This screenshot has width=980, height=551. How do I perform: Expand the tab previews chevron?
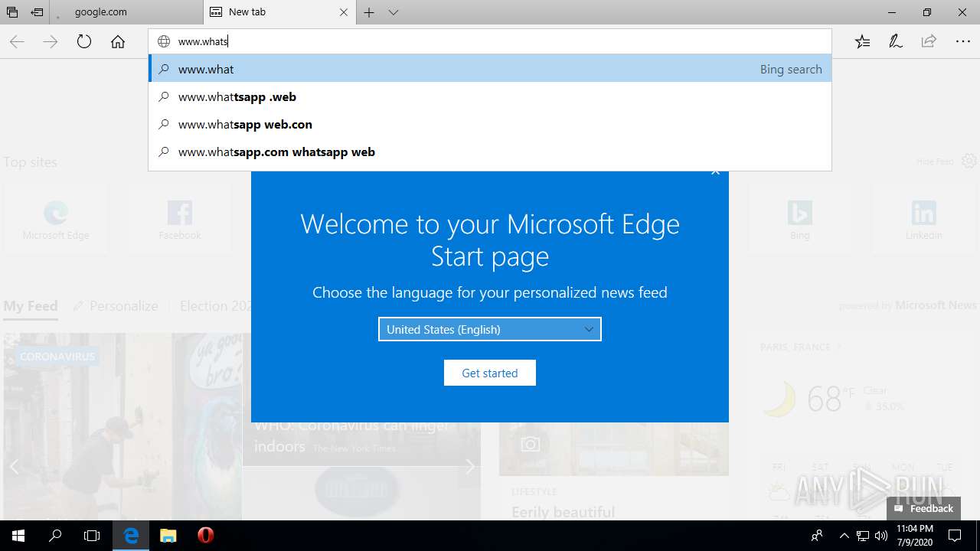(394, 12)
